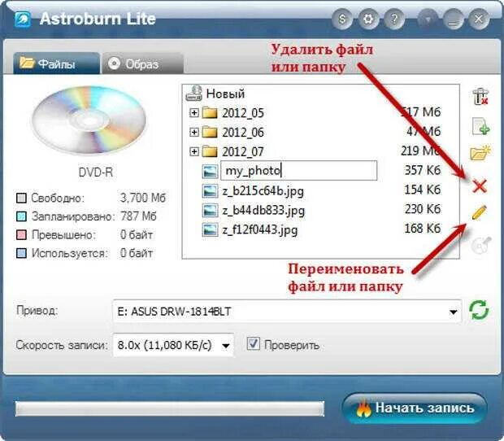The image size is (504, 441).
Task: Click the DVD-R disc image
Action: coord(89,120)
